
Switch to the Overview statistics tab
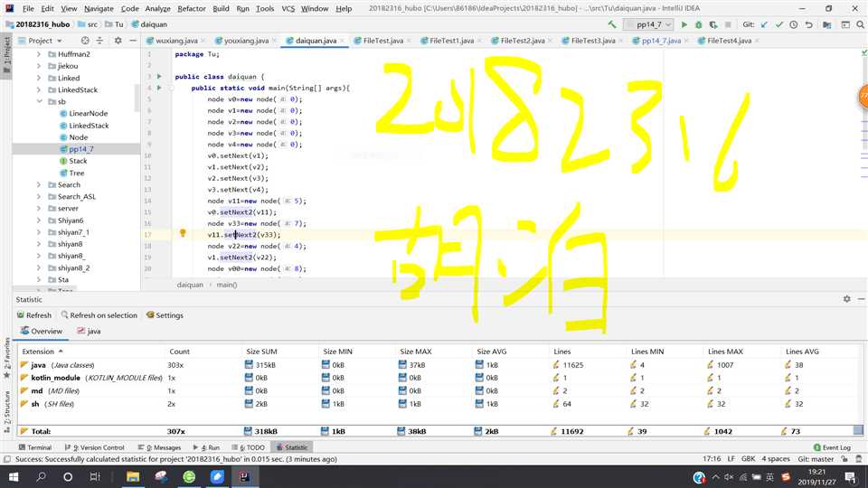tap(42, 331)
